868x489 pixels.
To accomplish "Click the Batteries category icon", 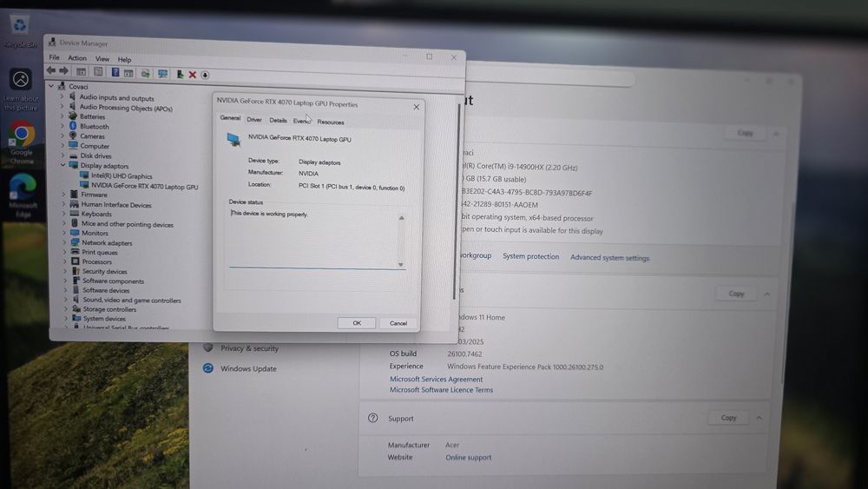I will coord(73,116).
